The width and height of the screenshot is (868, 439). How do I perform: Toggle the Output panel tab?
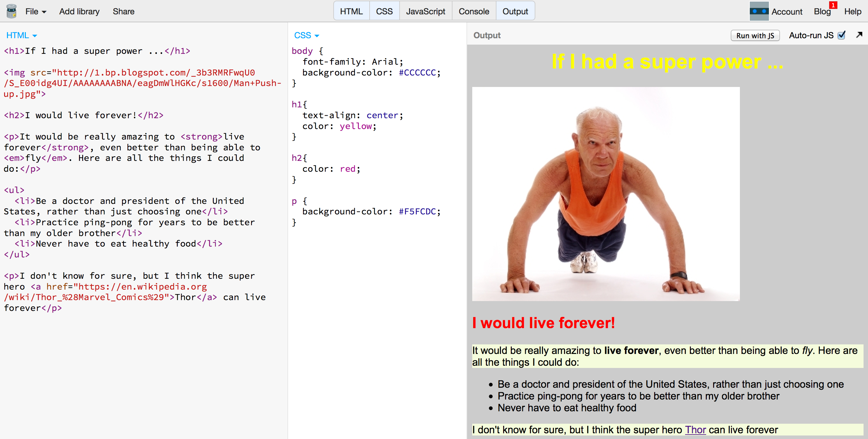515,11
